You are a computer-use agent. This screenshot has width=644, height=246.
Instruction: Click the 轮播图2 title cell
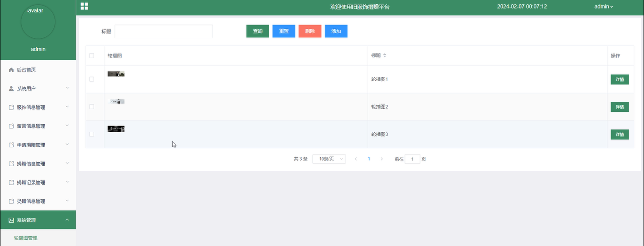[487, 107]
